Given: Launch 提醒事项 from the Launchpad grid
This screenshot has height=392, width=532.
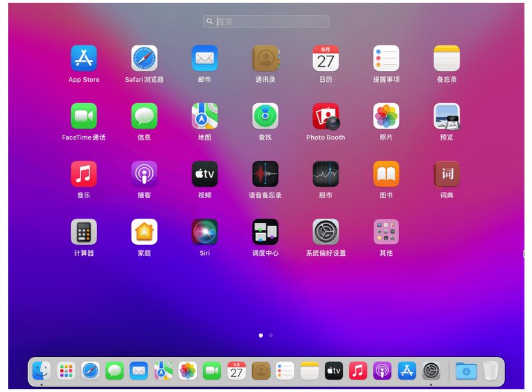Looking at the screenshot, I should click(386, 58).
